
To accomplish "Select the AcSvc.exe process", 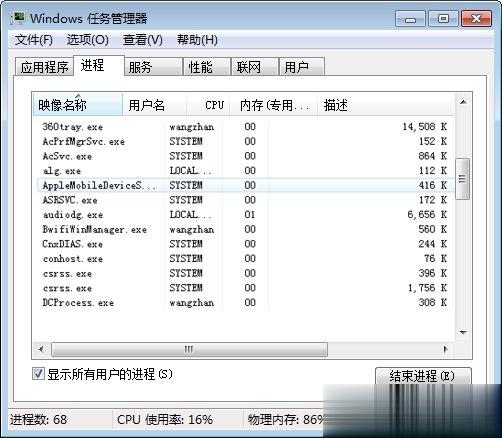I will point(245,156).
